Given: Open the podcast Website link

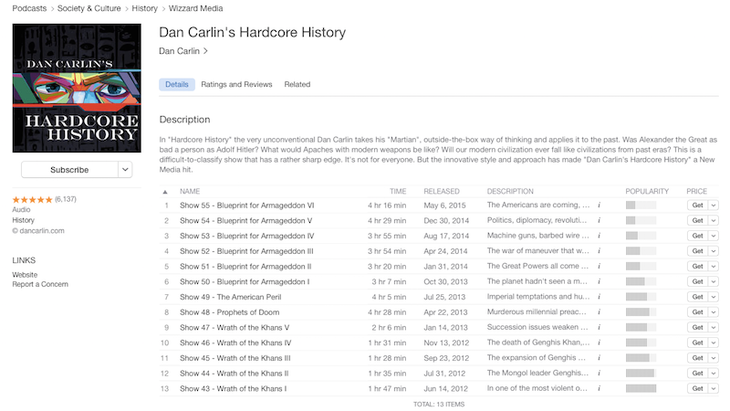Looking at the screenshot, I should 25,275.
